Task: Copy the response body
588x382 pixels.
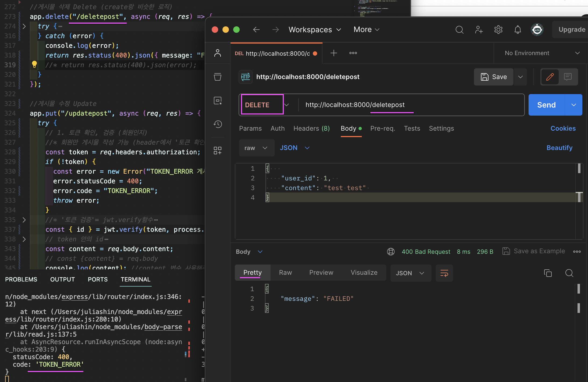Action: coord(548,273)
